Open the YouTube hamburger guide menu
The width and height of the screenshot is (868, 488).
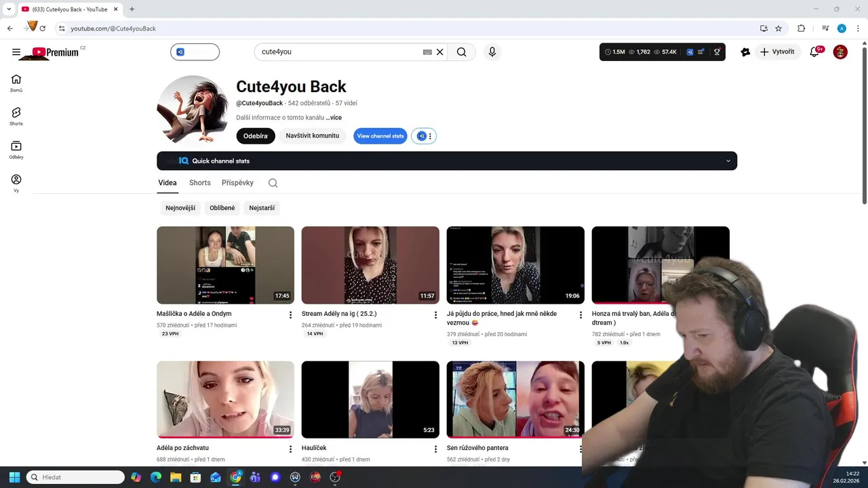[16, 52]
